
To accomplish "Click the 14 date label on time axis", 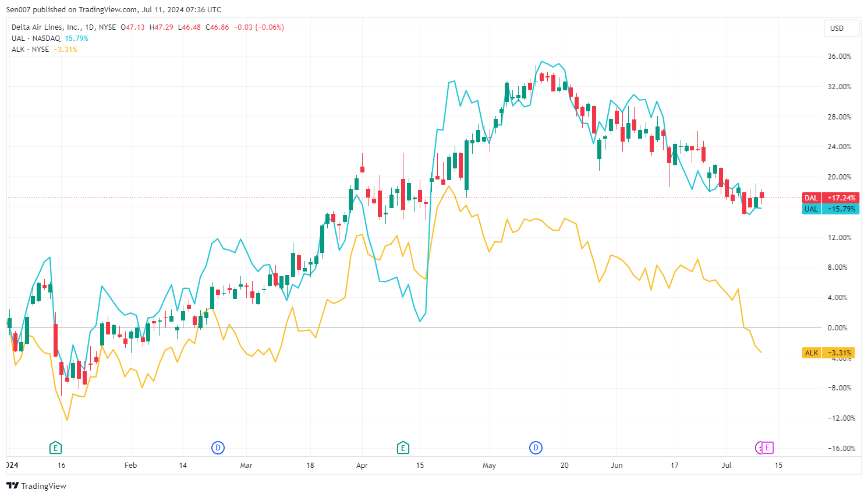I will click(x=183, y=466).
